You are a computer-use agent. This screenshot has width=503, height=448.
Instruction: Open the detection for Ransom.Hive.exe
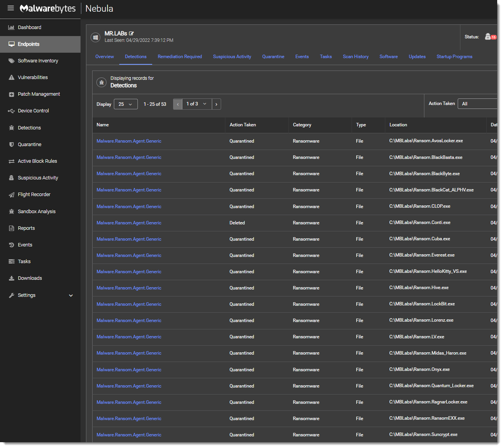[x=129, y=288]
